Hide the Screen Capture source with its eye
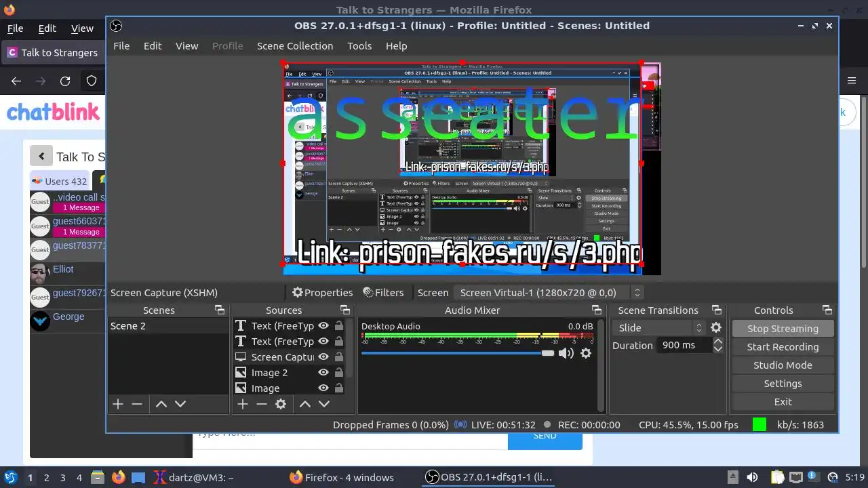868x488 pixels. pos(323,357)
